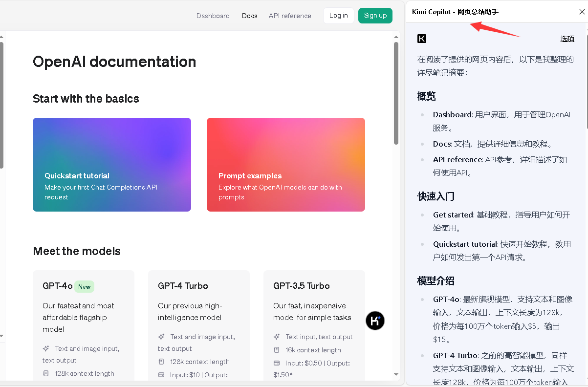The height and width of the screenshot is (387, 588).
Task: Select Docs in top navigation
Action: pyautogui.click(x=249, y=16)
